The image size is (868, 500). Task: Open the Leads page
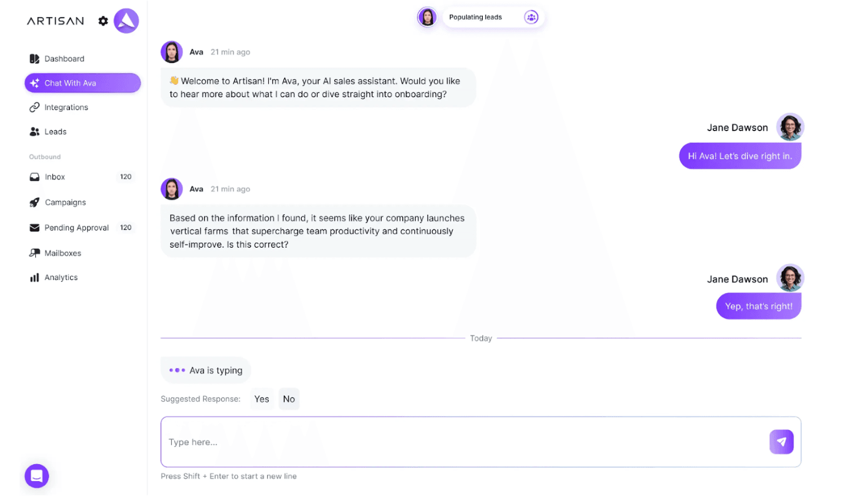[55, 132]
